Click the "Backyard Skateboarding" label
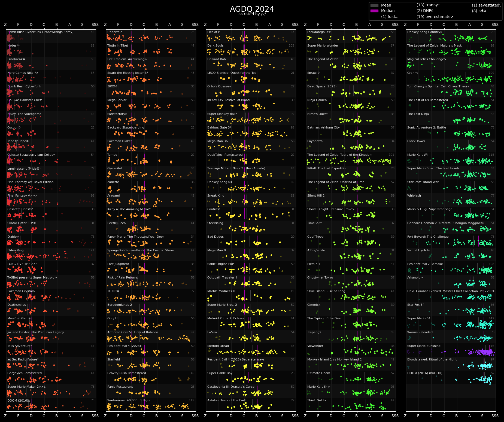504x422 pixels. [126, 128]
